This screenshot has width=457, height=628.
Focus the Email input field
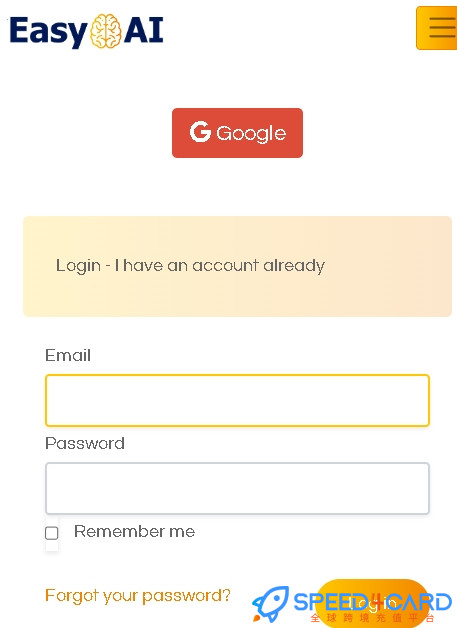(x=238, y=401)
